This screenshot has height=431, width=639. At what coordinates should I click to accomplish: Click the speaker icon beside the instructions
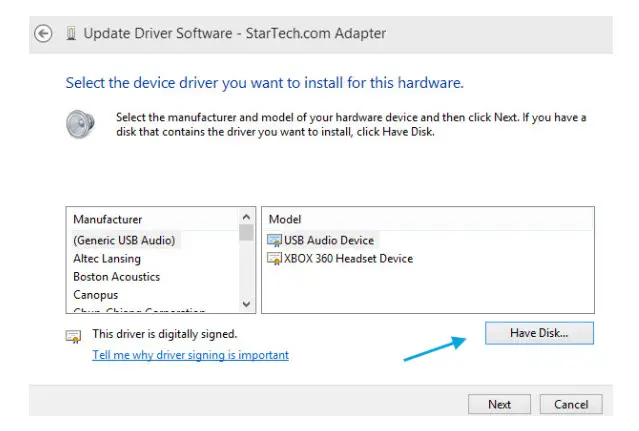[x=80, y=124]
